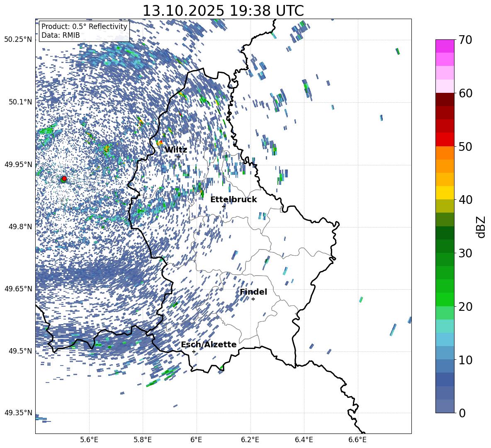Image resolution: width=491 pixels, height=448 pixels.
Task: Click the 49.95°N latitude label
Action: click(x=18, y=165)
